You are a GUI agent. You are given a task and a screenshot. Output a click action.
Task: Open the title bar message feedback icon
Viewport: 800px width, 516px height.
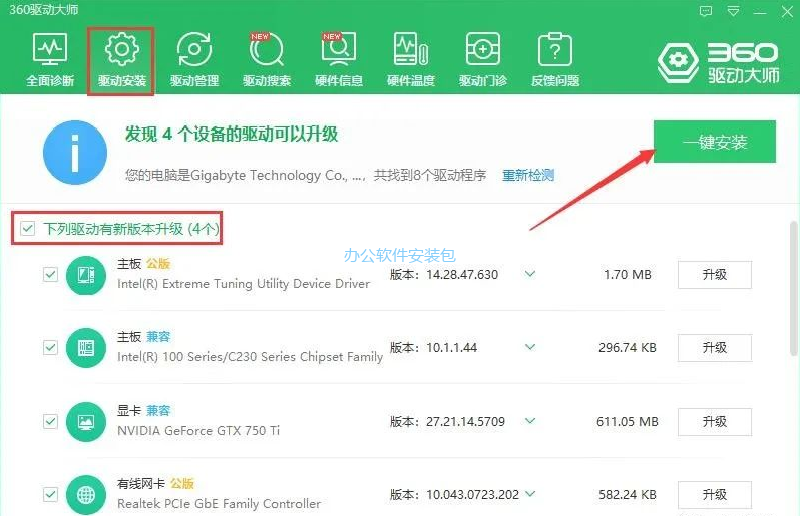[x=706, y=11]
